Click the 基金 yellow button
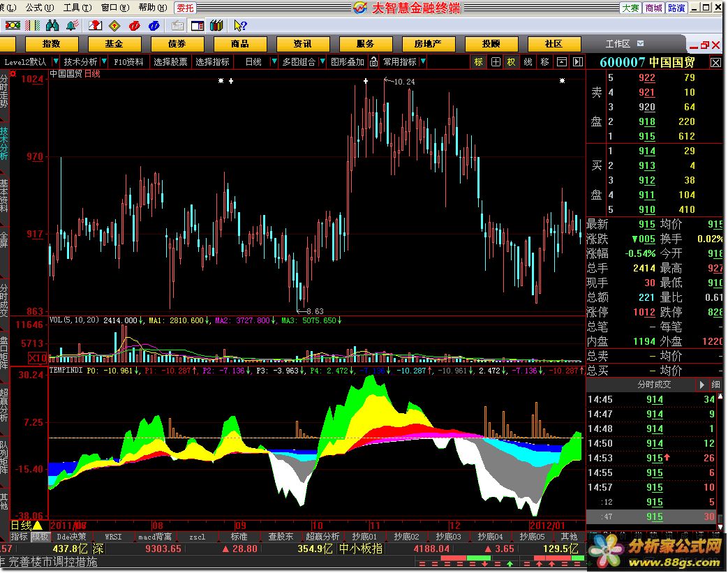 click(x=114, y=44)
